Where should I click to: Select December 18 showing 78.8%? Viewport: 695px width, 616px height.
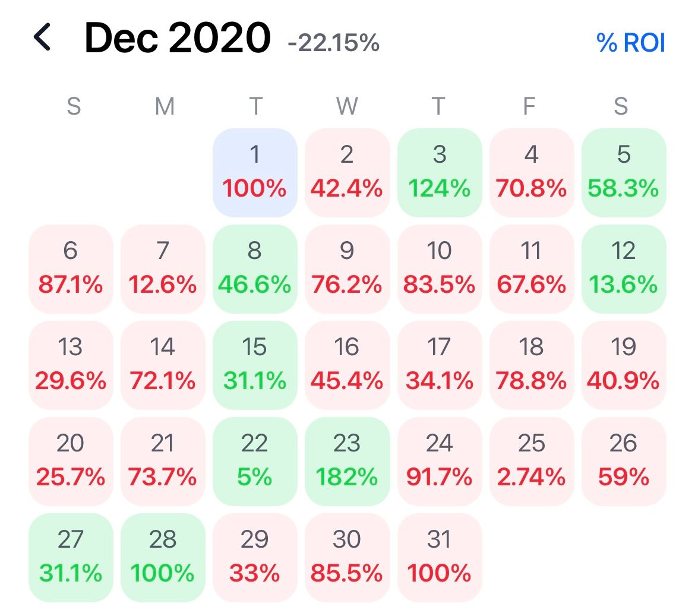(x=531, y=365)
